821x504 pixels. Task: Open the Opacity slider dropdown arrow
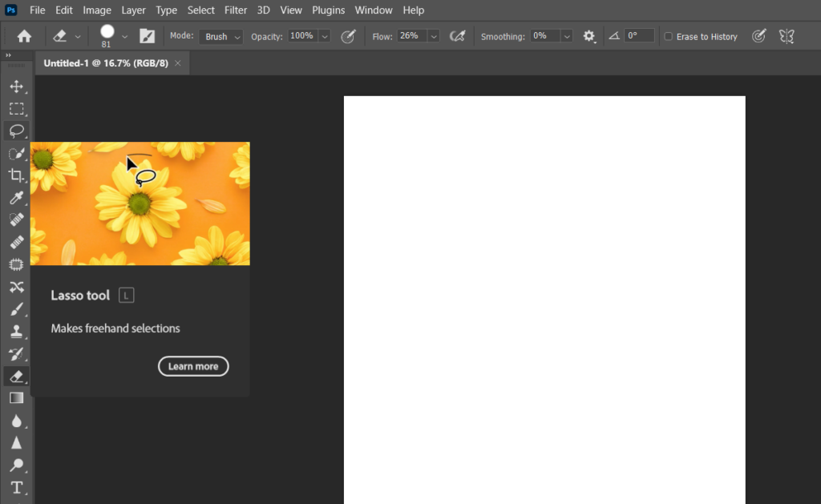coord(325,36)
